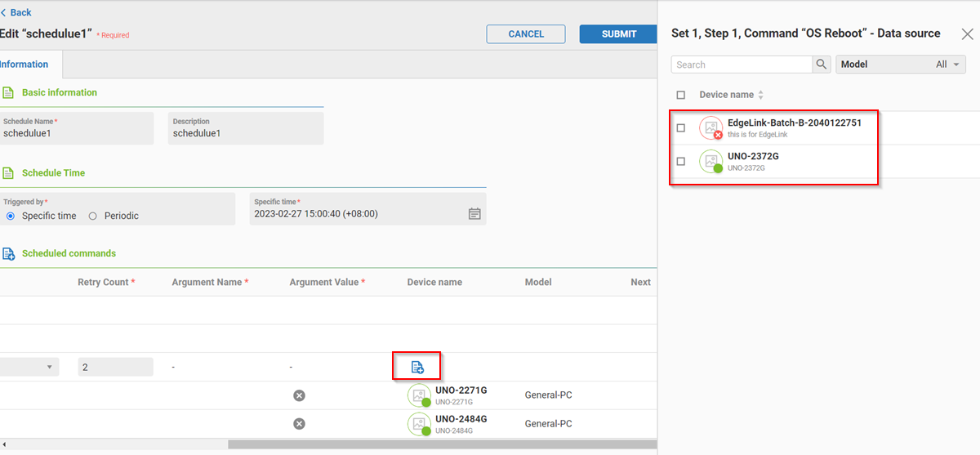The height and width of the screenshot is (455, 980).
Task: Select the Specific time radio button
Action: point(11,216)
